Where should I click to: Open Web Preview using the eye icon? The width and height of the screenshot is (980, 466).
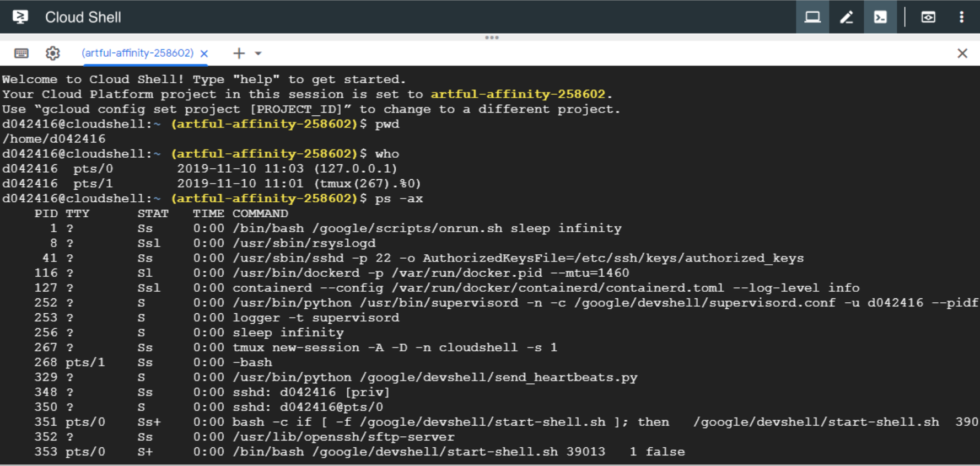click(928, 17)
